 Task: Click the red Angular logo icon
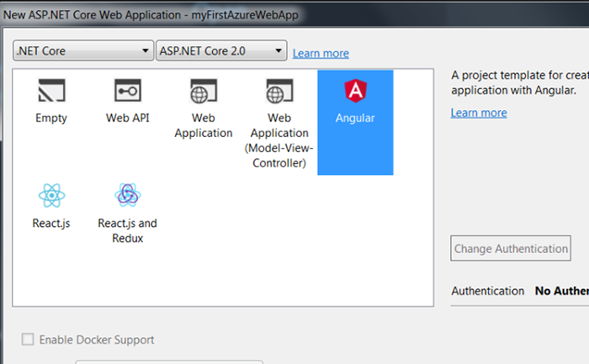354,91
